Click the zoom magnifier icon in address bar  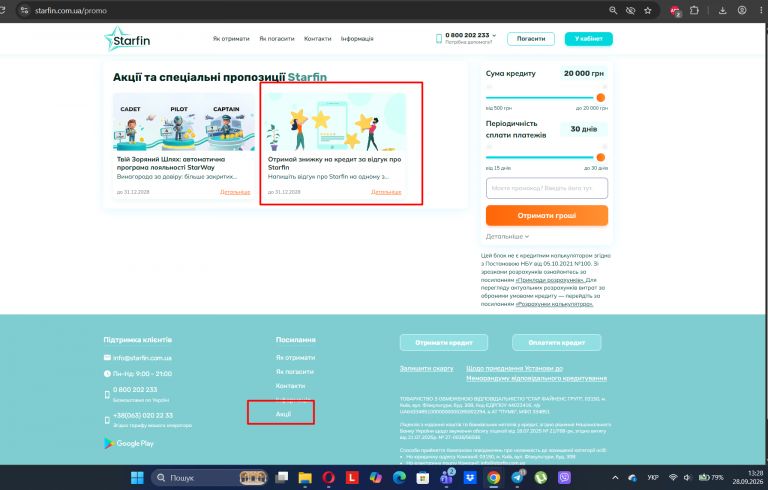click(613, 10)
